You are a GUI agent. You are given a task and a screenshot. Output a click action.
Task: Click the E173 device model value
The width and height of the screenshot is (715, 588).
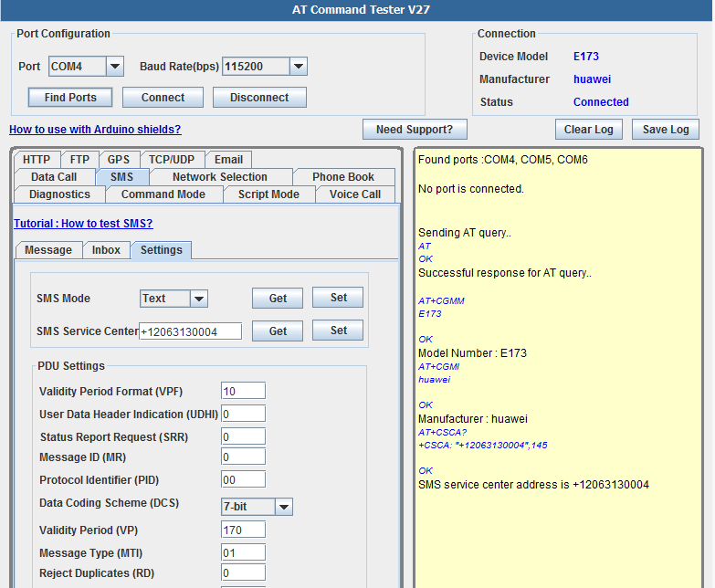586,57
